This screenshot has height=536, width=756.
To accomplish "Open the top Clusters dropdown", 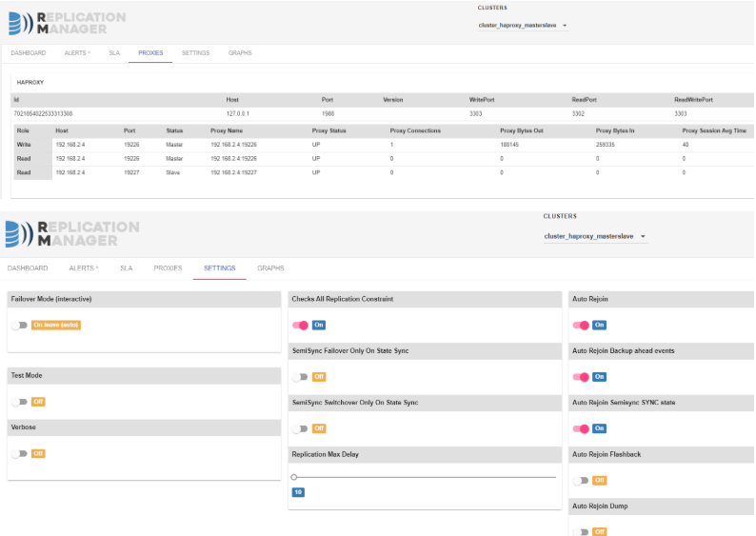I will (x=523, y=26).
